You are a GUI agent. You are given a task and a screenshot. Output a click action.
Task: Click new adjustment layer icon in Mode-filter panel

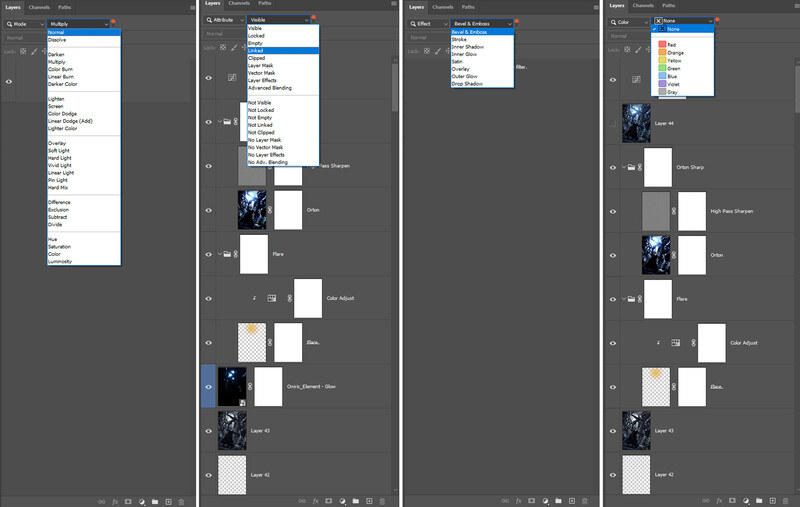(x=142, y=502)
